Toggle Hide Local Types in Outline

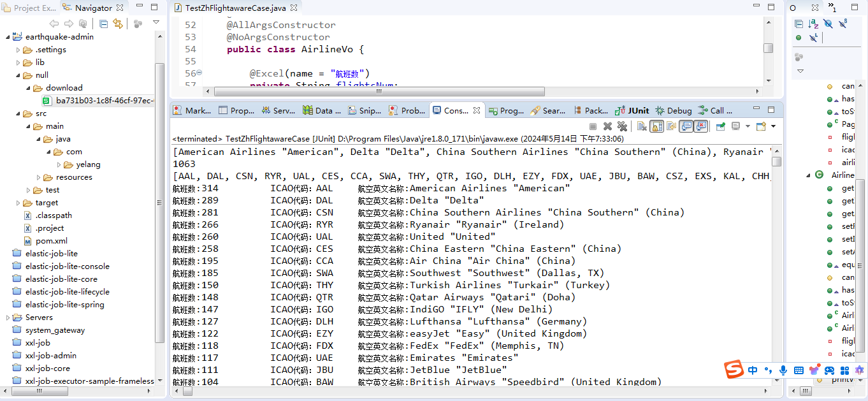click(x=813, y=38)
